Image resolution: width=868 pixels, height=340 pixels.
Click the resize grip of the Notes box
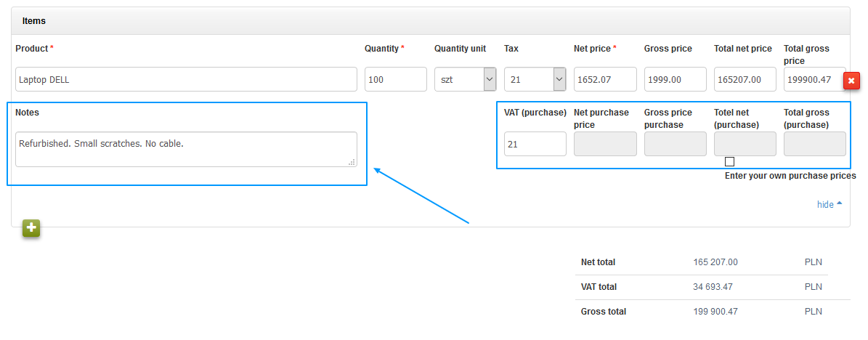tap(352, 162)
